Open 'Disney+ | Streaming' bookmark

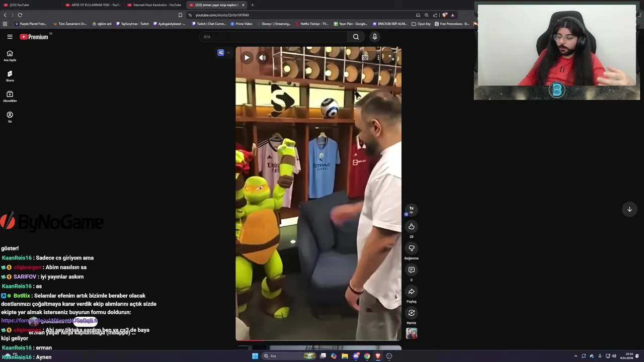click(274, 24)
